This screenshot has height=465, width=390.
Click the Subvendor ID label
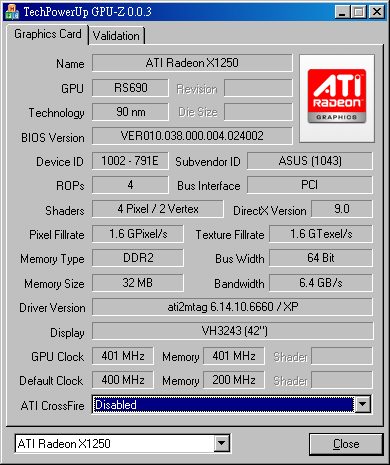click(x=208, y=162)
